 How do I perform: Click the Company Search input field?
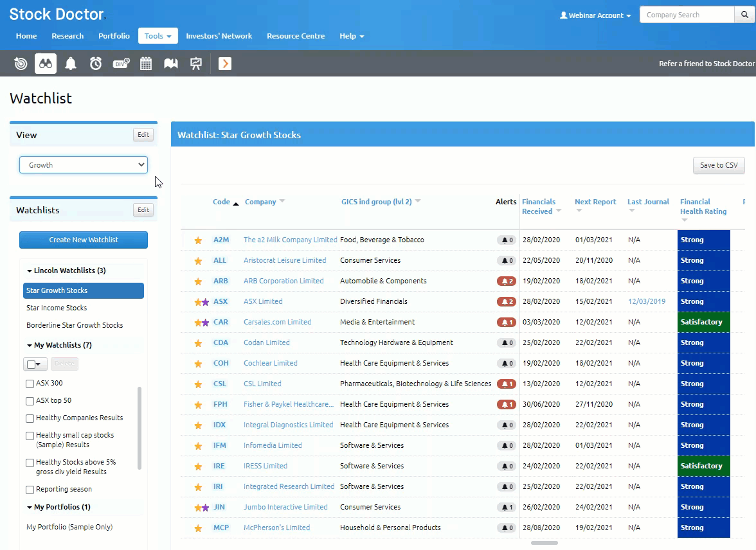tap(687, 15)
